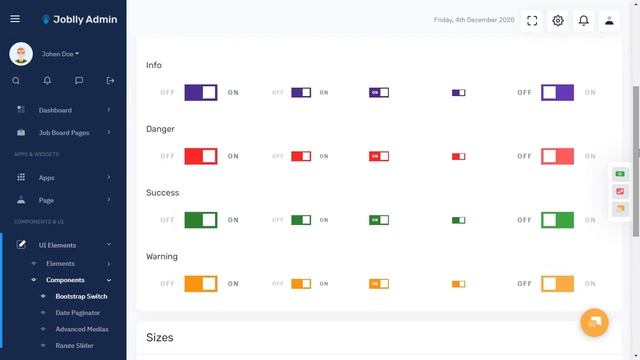Select the Components submenu item
640x360 pixels.
65,280
